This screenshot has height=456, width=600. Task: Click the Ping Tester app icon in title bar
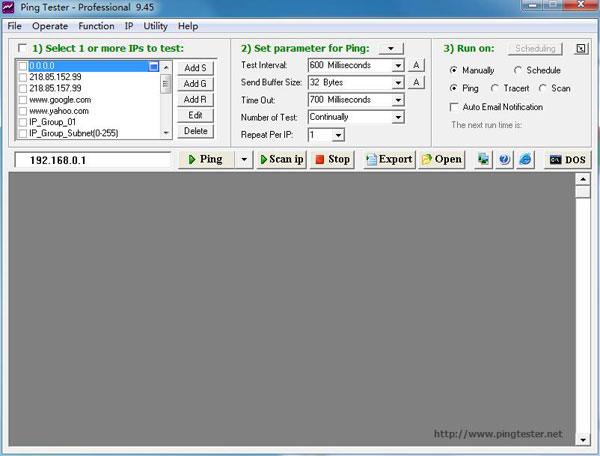pyautogui.click(x=8, y=7)
